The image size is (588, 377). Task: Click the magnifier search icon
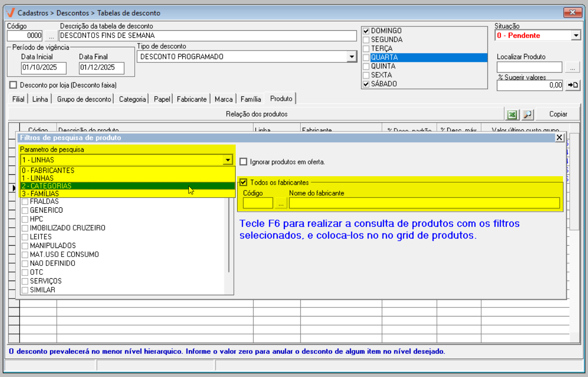click(527, 114)
